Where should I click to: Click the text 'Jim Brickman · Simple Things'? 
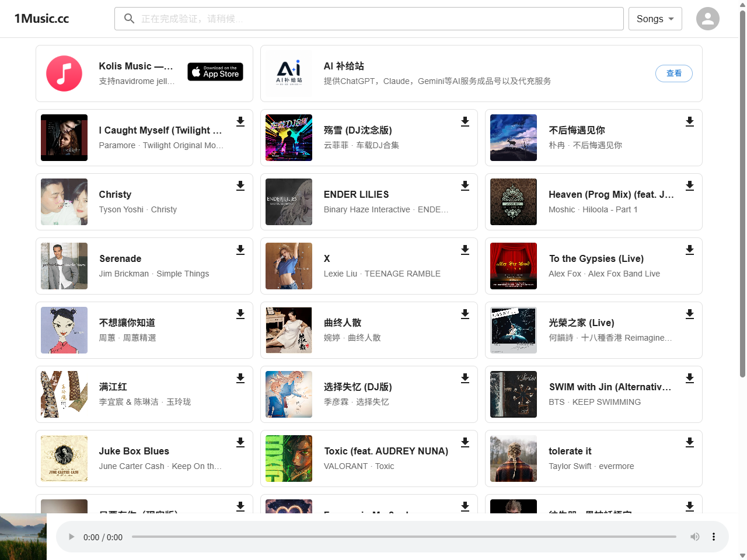pos(154,274)
